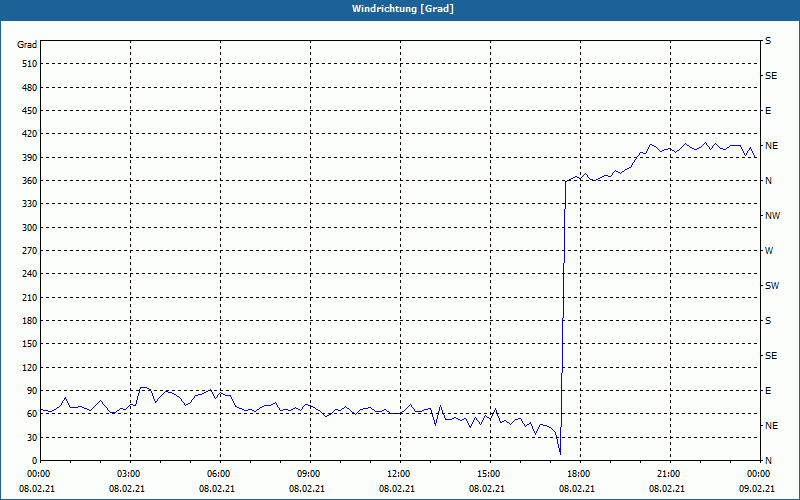
Task: Select the 08.02.21 date under 06:00
Action: [x=217, y=489]
